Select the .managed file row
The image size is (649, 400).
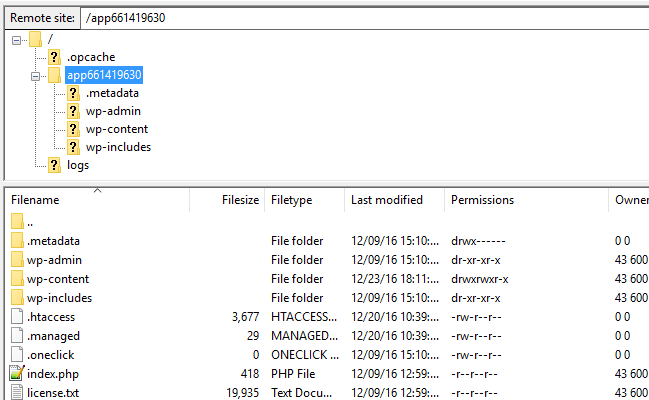coord(327,336)
